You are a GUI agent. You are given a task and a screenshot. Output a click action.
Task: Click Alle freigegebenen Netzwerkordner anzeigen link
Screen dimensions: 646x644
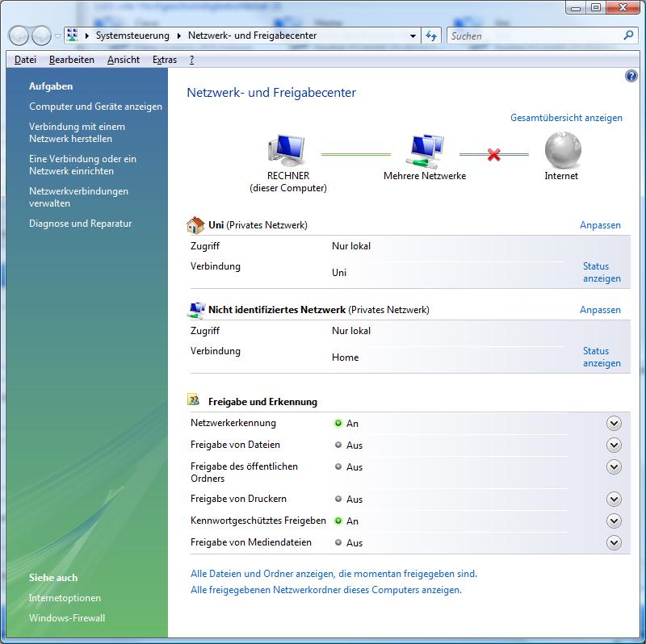click(326, 590)
